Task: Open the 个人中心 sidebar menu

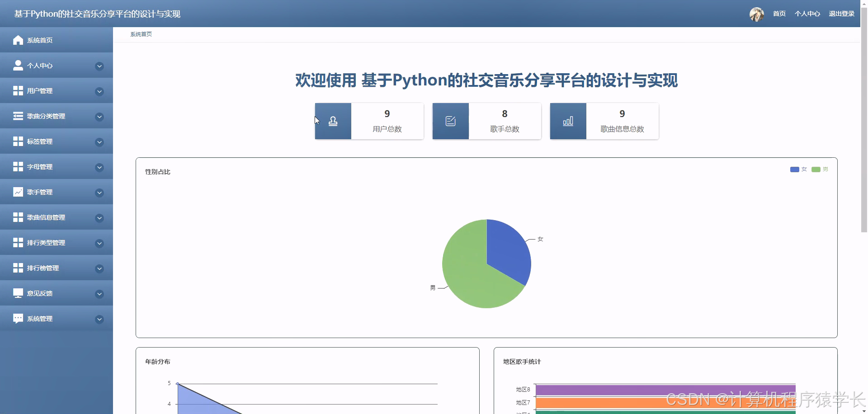Action: point(57,66)
